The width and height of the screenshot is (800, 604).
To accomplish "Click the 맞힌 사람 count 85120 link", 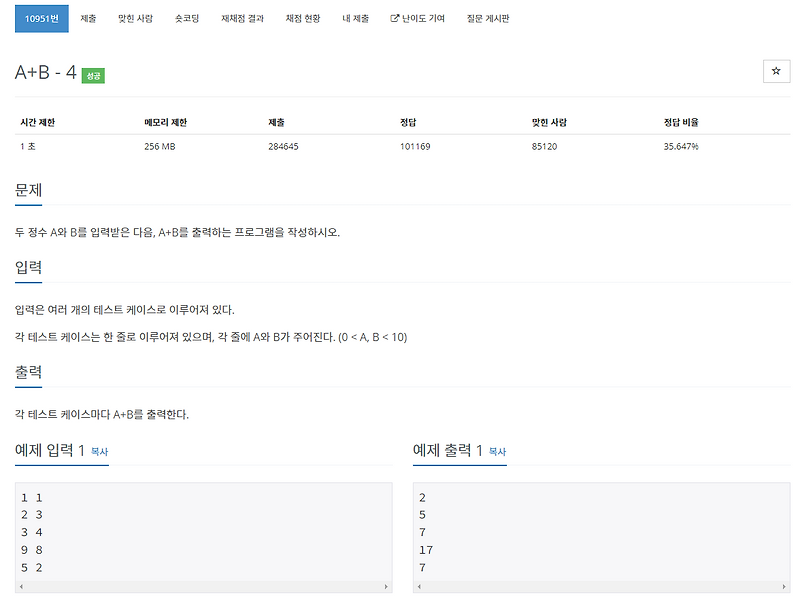I will [x=544, y=146].
